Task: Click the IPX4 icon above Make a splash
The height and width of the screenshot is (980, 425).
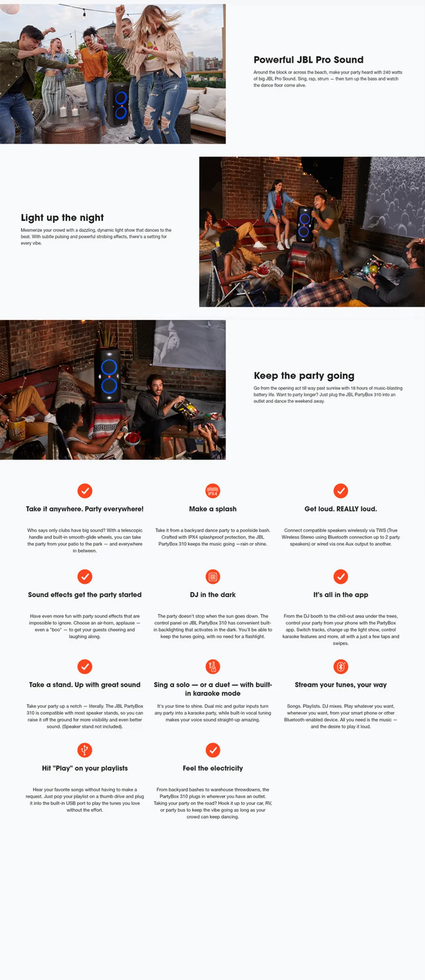Action: [x=213, y=490]
